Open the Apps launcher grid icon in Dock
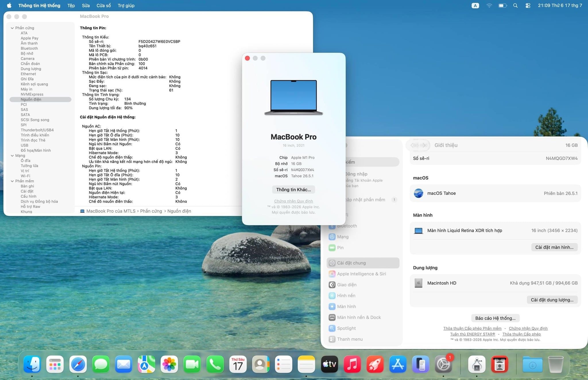Screen dimensions: 588x380 [x=55, y=364]
